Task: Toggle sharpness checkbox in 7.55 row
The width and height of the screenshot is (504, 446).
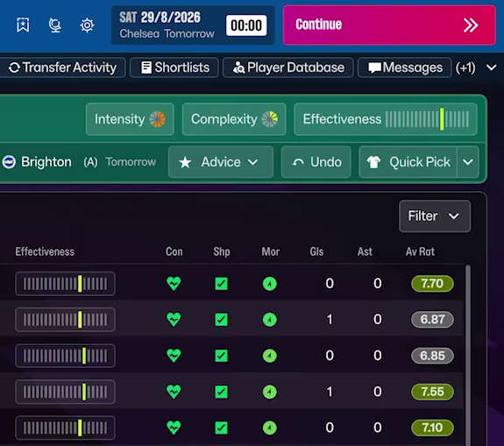Action: pyautogui.click(x=222, y=392)
